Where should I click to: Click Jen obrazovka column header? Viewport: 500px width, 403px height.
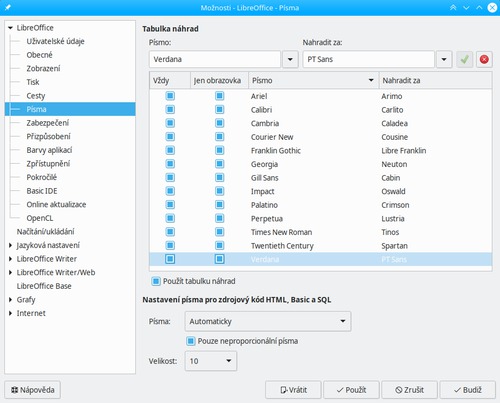pyautogui.click(x=219, y=80)
